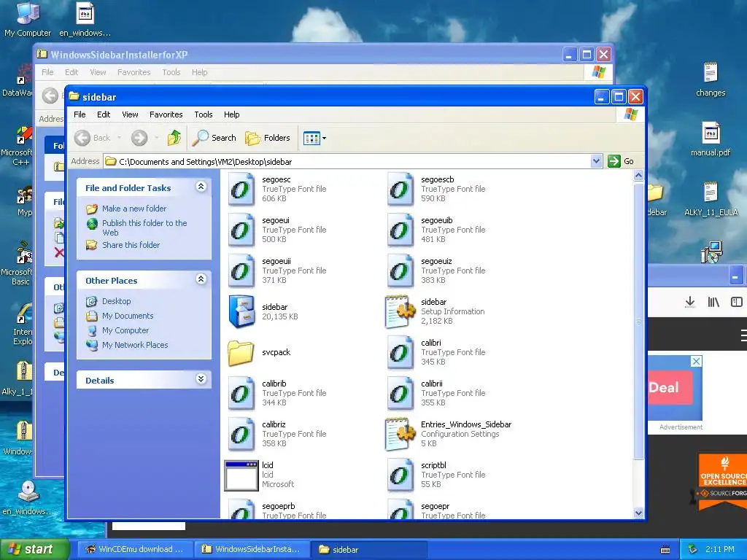The width and height of the screenshot is (747, 560).
Task: Toggle the Folders pane button
Action: coord(268,138)
